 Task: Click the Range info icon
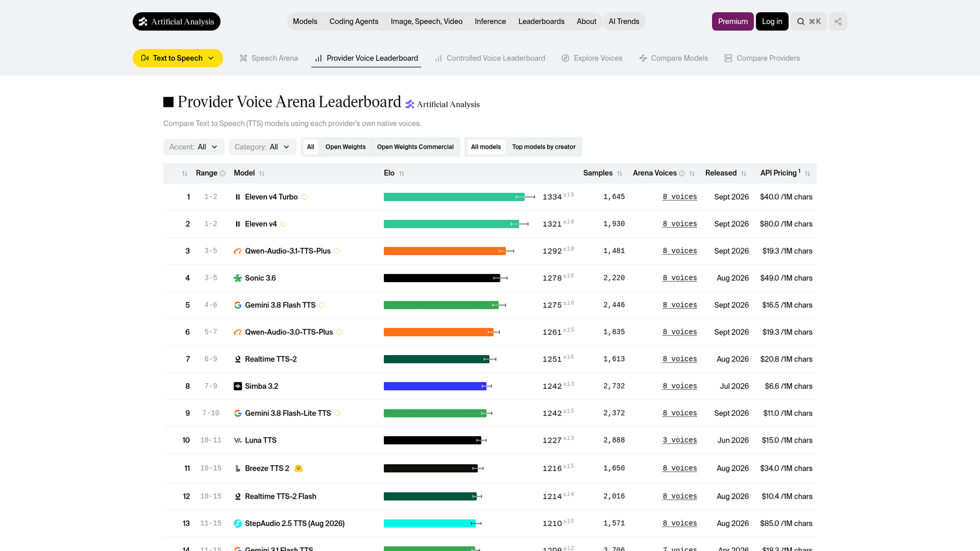[222, 174]
